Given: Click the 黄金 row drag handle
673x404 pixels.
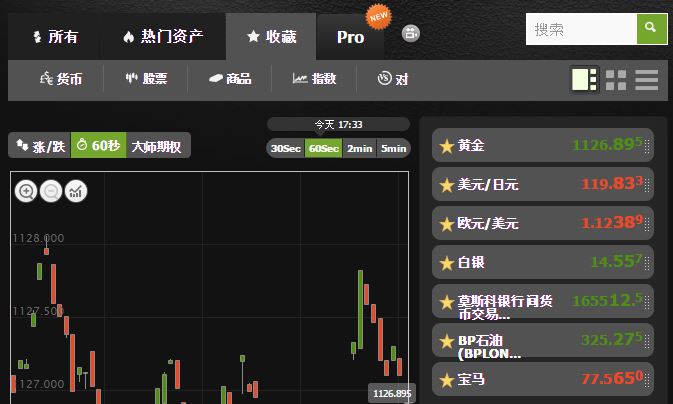Looking at the screenshot, I should [x=647, y=146].
